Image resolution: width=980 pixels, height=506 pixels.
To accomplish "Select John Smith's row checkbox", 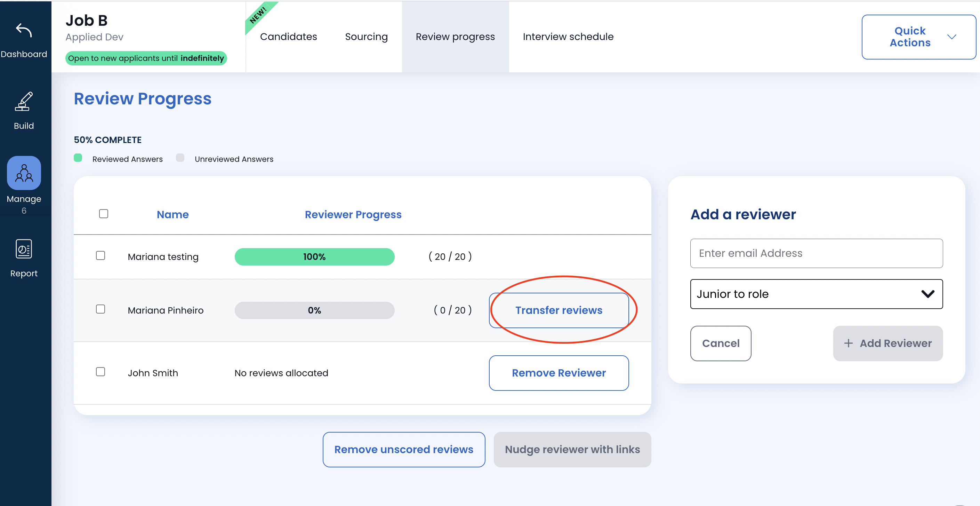I will click(x=101, y=372).
